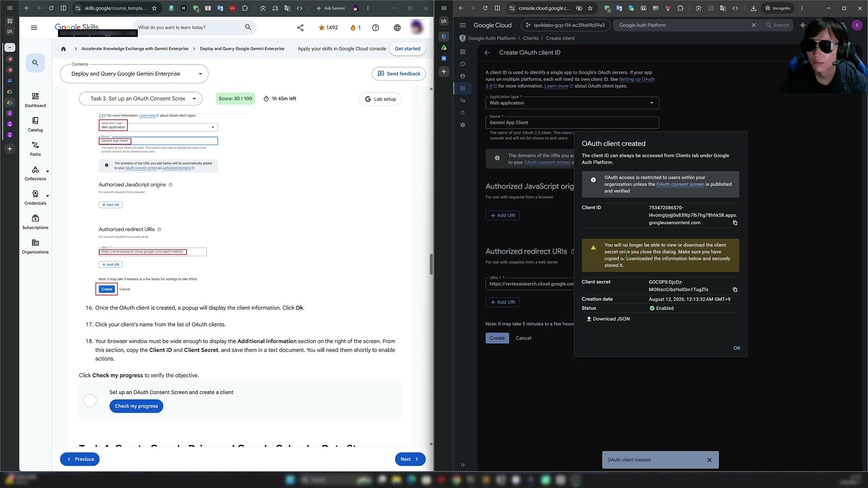Open the Clients grid nav icon
868x488 pixels.
tap(462, 89)
